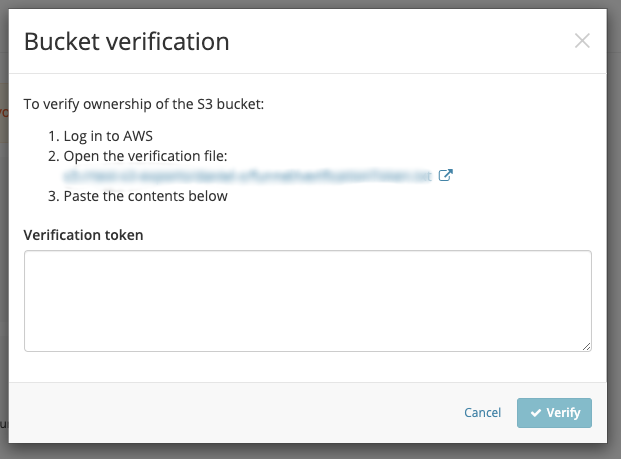Click the white space below the token text area
Image resolution: width=621 pixels, height=459 pixels.
pos(300,366)
